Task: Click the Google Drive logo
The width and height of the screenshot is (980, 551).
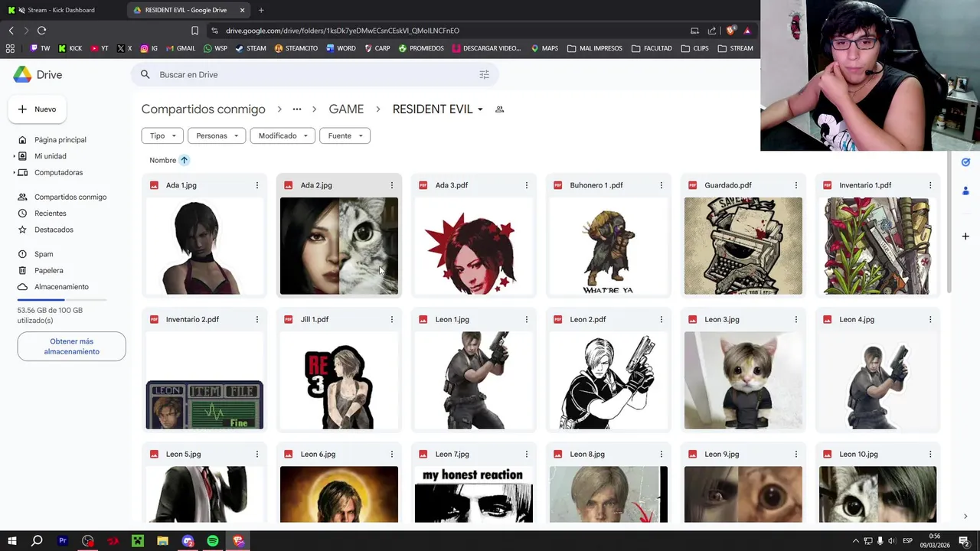Action: point(22,74)
